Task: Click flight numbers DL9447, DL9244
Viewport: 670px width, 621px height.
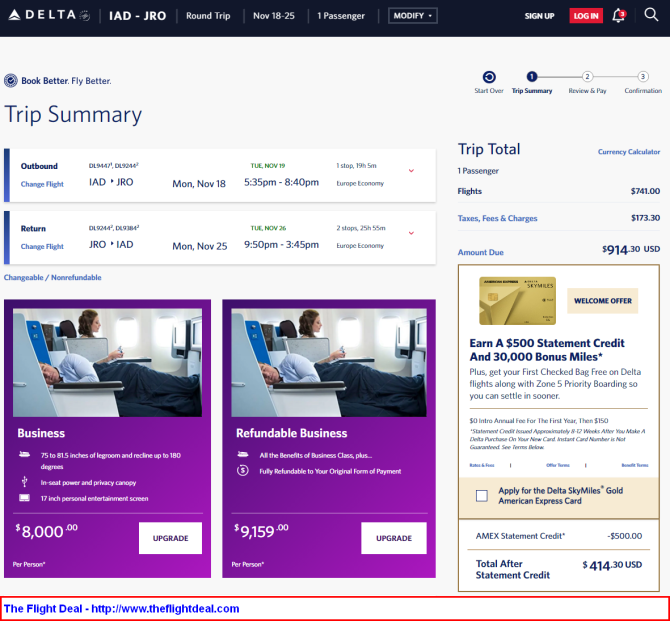Action: 113,165
